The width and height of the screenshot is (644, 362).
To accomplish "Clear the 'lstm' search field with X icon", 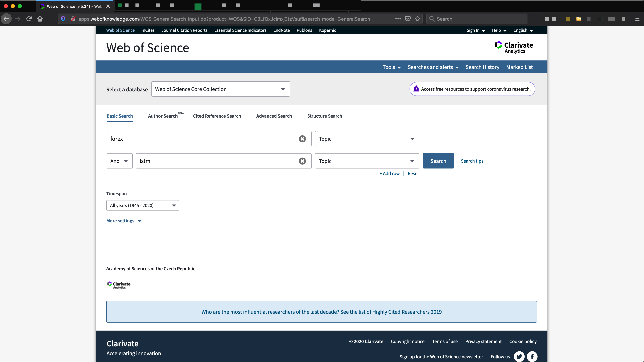I will 302,161.
